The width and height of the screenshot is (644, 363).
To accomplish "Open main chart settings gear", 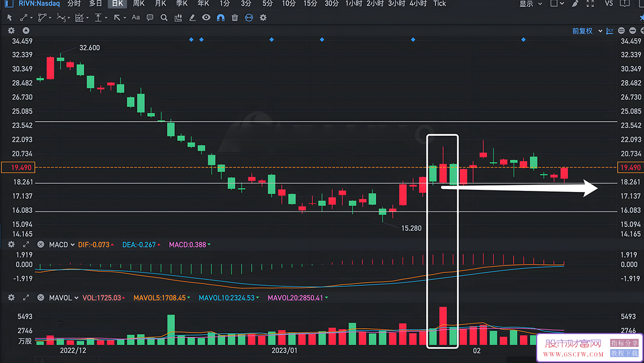I will pos(11,31).
